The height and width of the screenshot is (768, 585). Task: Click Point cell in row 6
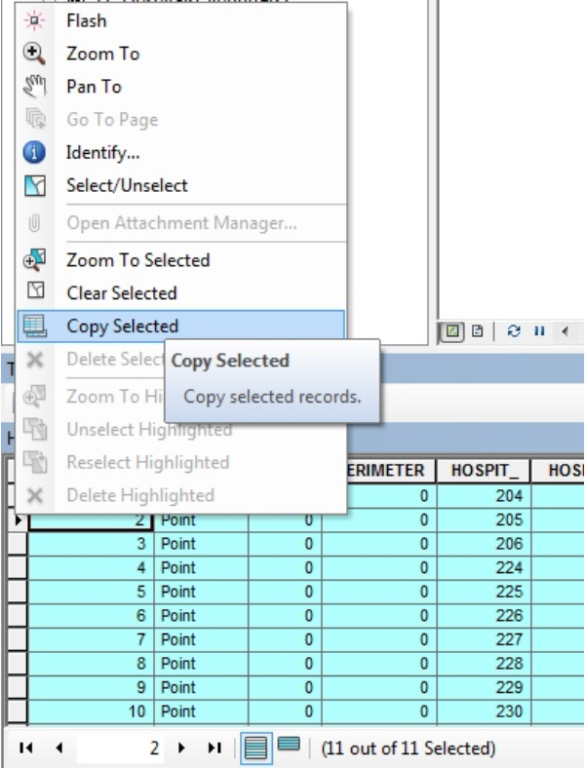point(201,616)
